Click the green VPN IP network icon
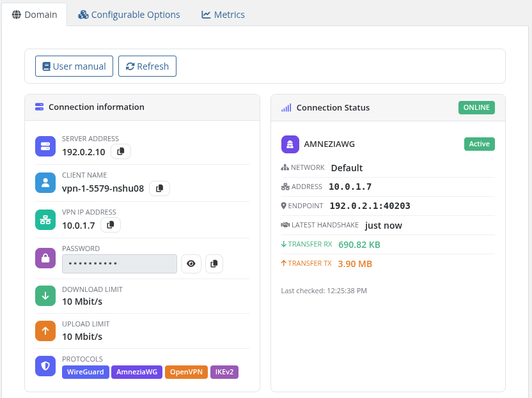Image resolution: width=532 pixels, height=398 pixels. [x=45, y=220]
